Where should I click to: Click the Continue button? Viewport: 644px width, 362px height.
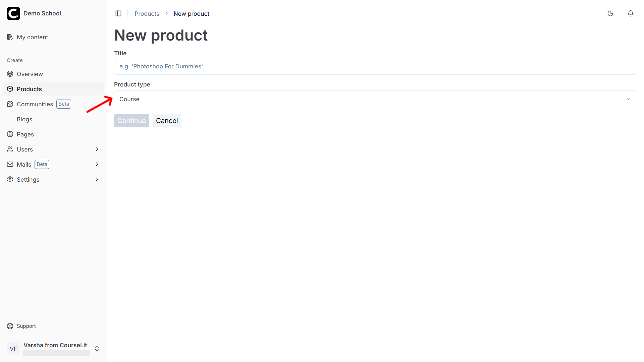[131, 121]
